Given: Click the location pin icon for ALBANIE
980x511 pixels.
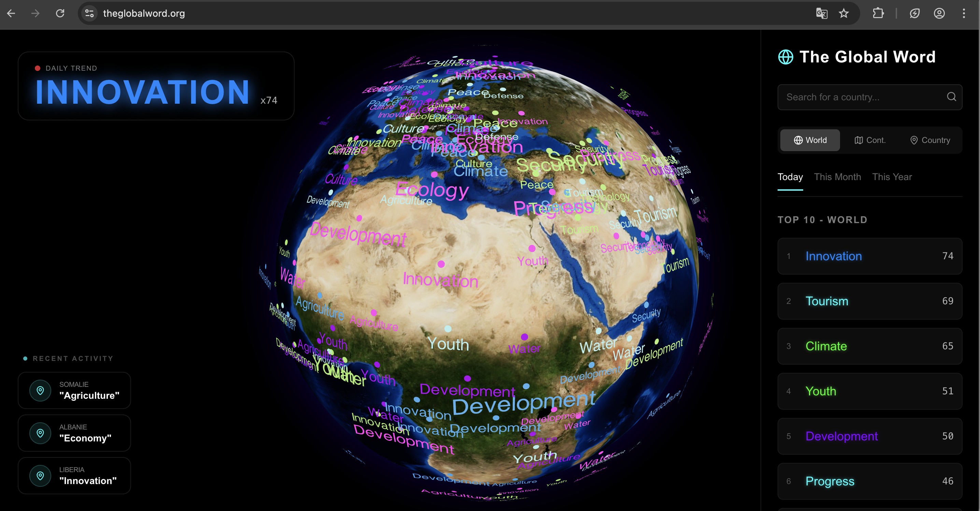Looking at the screenshot, I should pos(40,433).
